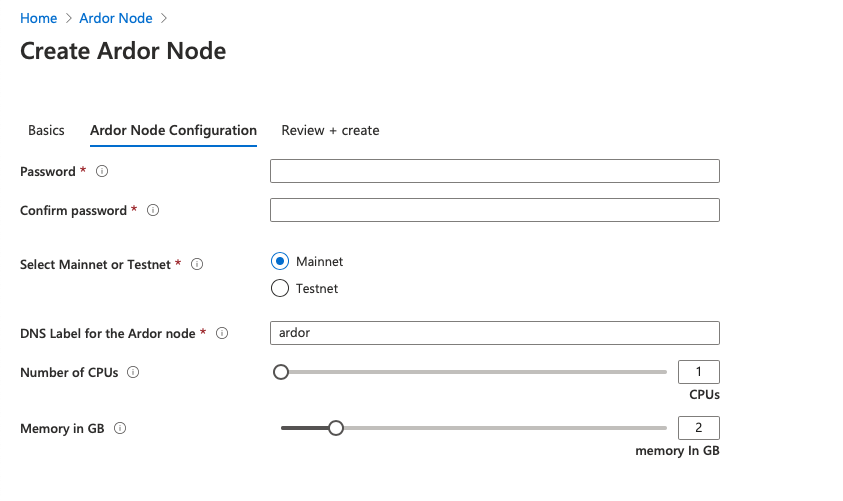Select the Mainnet radio option
Screen dimensions: 843x501
coord(280,261)
